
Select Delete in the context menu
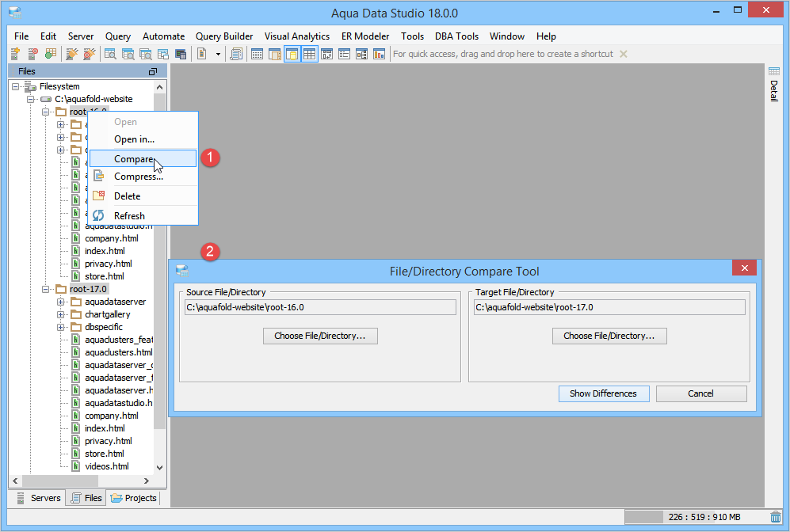pyautogui.click(x=143, y=196)
